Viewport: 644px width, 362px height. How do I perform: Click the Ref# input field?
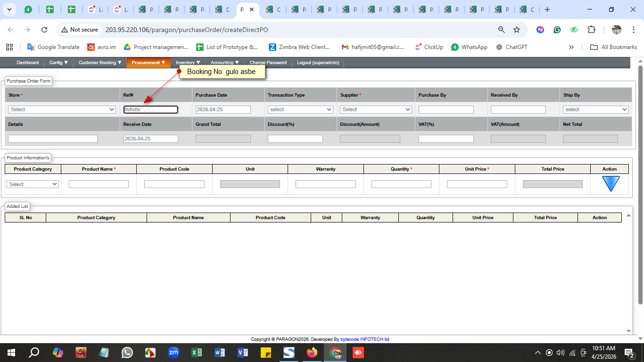point(151,109)
